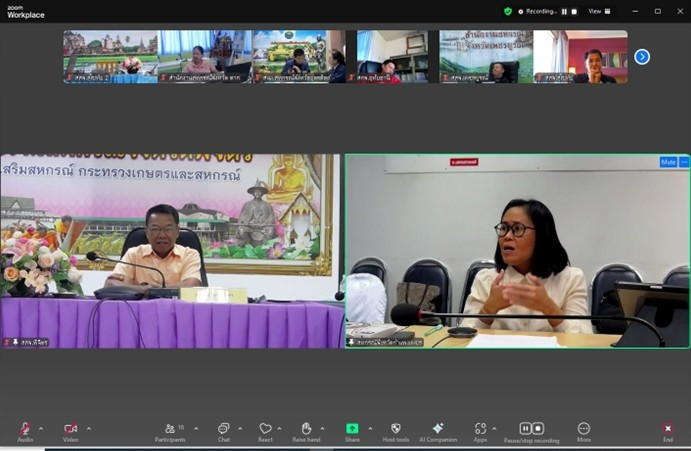This screenshot has width=691, height=451.
Task: Select the third thumbnail with green banner
Action: click(299, 56)
